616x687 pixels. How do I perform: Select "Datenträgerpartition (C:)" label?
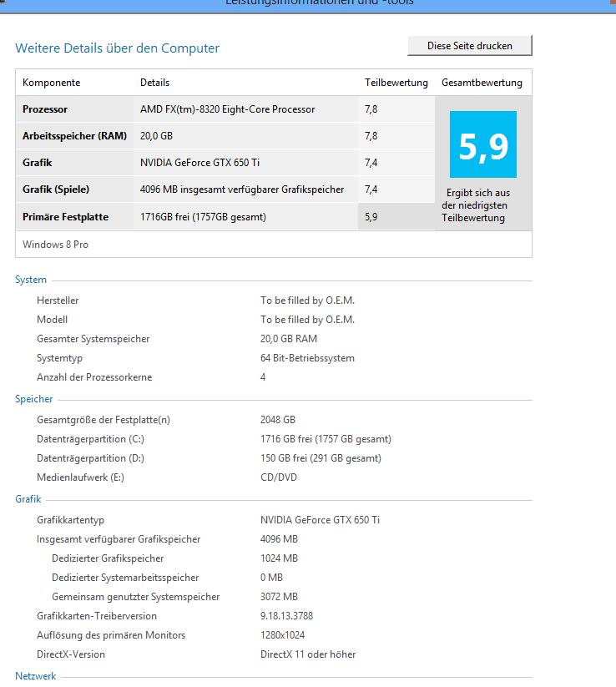pyautogui.click(x=90, y=439)
